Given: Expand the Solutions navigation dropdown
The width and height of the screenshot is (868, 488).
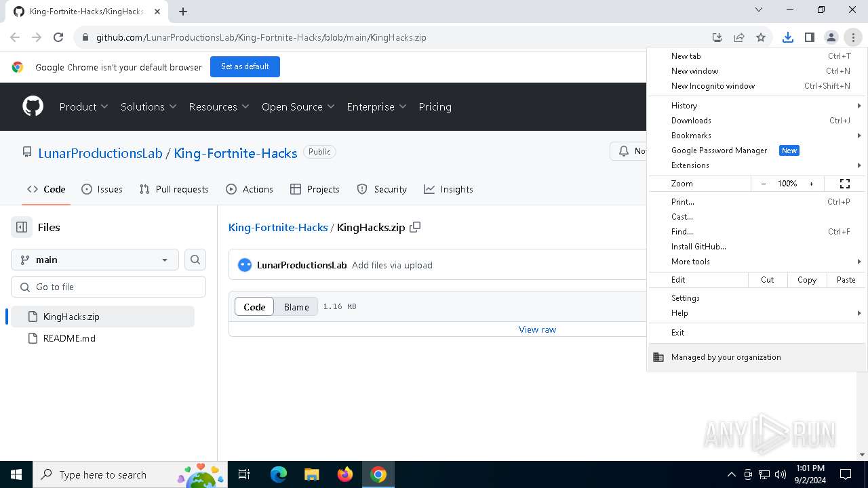Looking at the screenshot, I should coord(149,106).
